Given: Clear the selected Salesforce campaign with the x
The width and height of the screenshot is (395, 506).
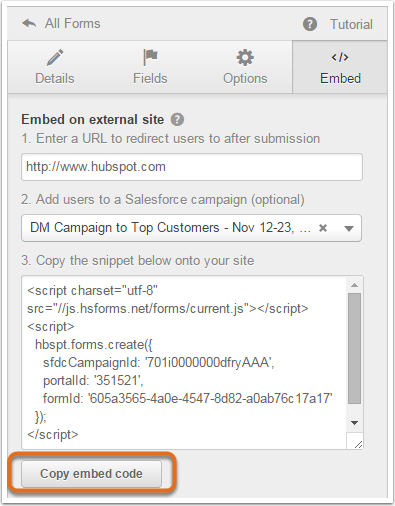Looking at the screenshot, I should 323,228.
